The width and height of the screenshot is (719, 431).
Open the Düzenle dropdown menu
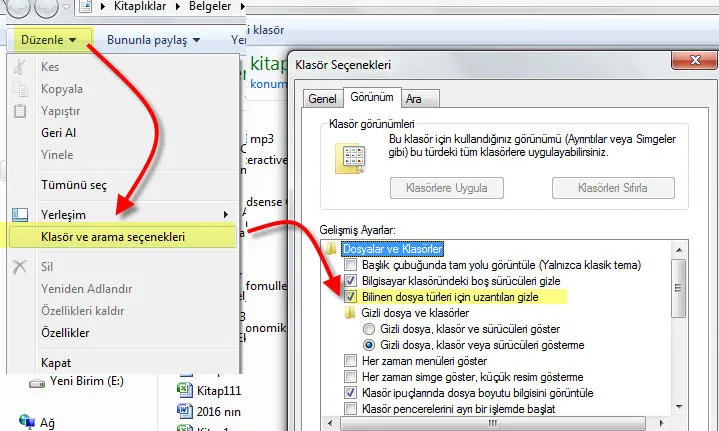click(x=48, y=41)
